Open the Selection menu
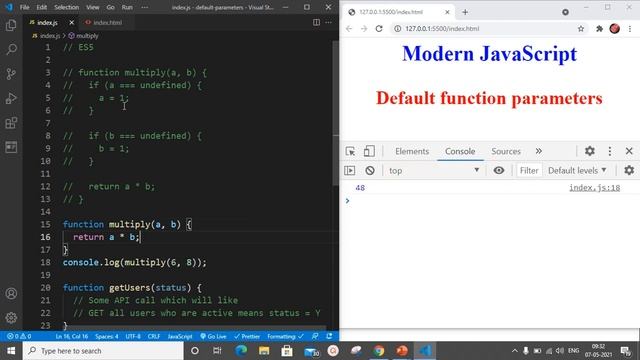640x360 pixels. point(67,7)
